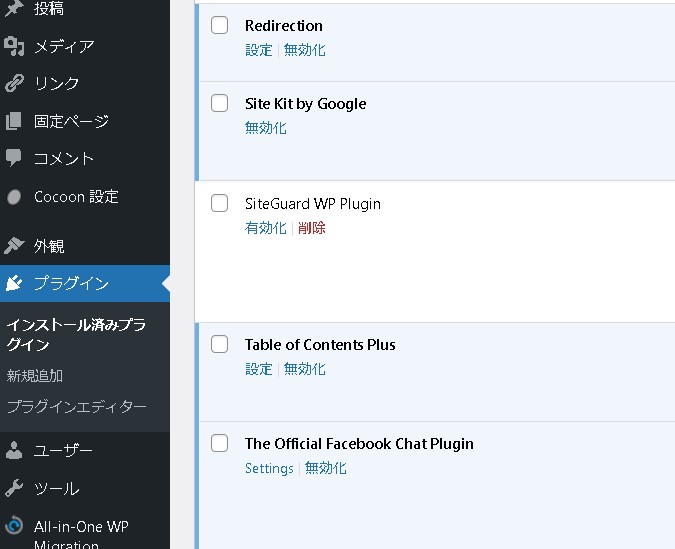This screenshot has height=549, width=675.
Task: Click the person icon beside ユーザー
Action: point(14,451)
